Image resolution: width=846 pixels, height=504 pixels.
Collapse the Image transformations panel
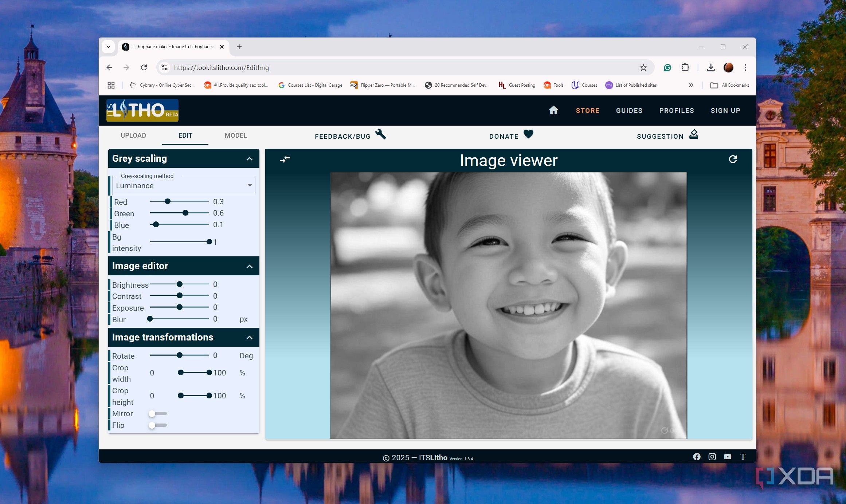[250, 338]
